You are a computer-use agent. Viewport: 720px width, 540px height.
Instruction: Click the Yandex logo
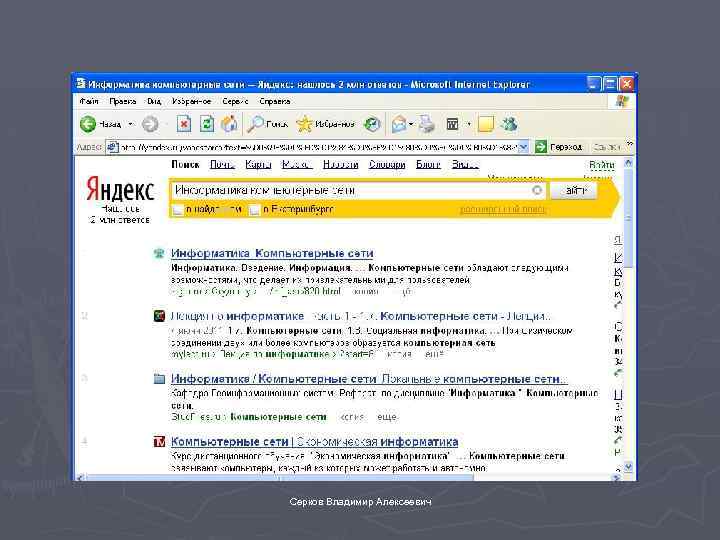coord(120,189)
